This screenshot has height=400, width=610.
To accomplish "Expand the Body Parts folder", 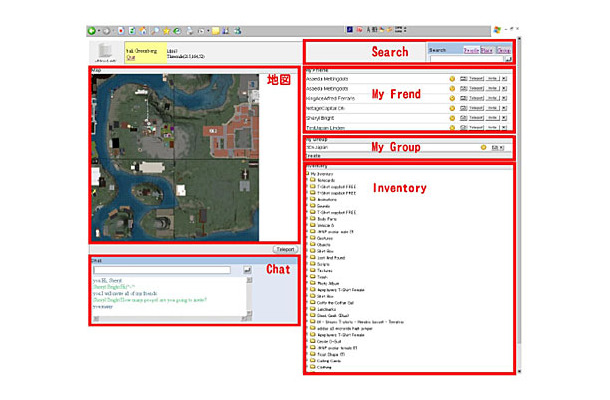I will [x=307, y=219].
